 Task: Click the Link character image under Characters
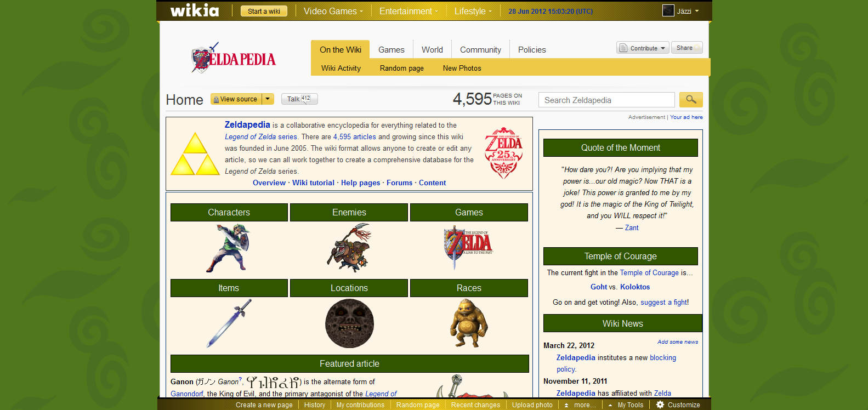pos(229,248)
